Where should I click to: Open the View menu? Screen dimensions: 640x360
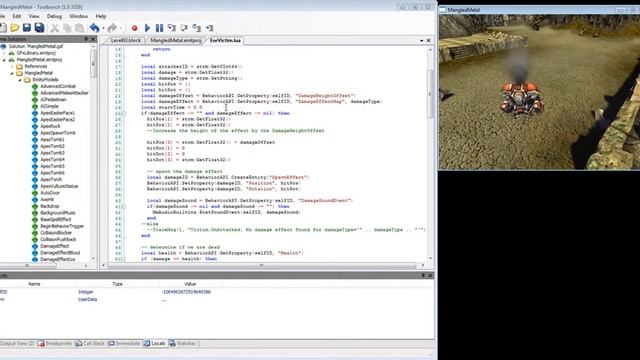(x=34, y=16)
